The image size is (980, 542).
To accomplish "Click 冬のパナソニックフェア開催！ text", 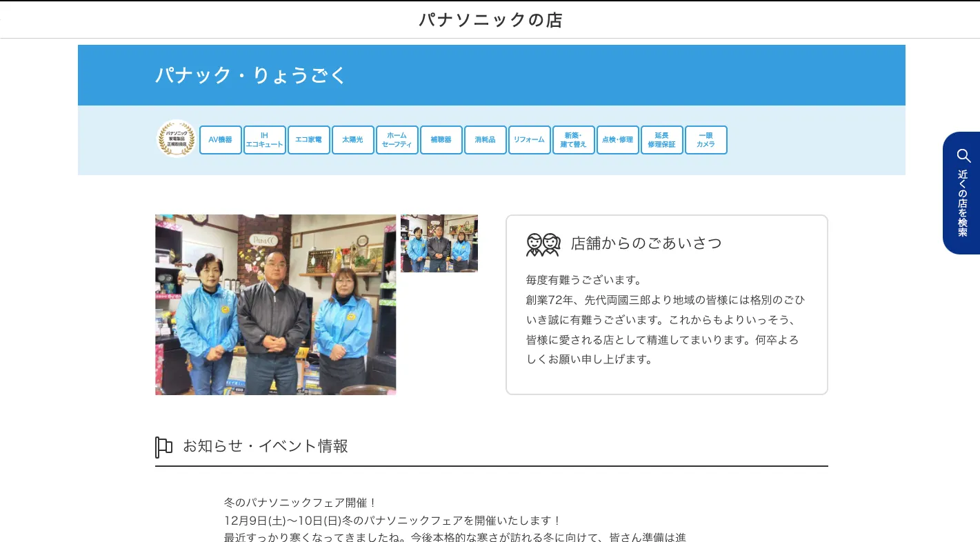I will point(301,503).
